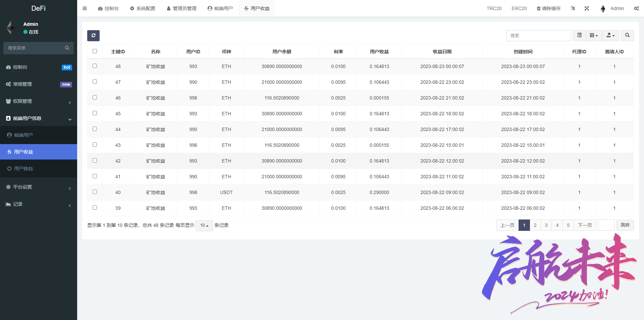Check the row with 主键ID 40

pyautogui.click(x=95, y=192)
